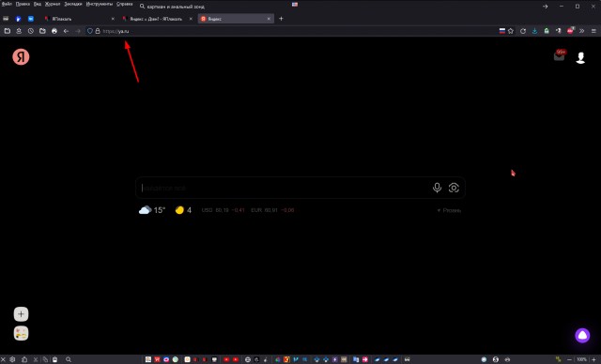This screenshot has width=601, height=364.
Task: Open the downloads arrow icon
Action: click(x=534, y=31)
